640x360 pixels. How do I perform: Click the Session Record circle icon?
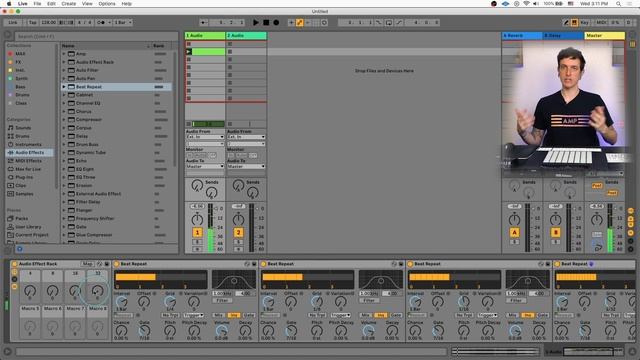pyautogui.click(x=324, y=22)
